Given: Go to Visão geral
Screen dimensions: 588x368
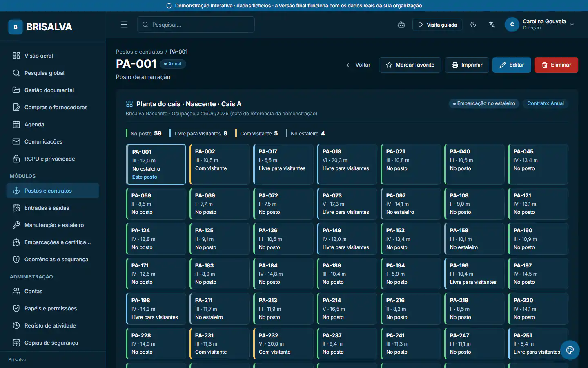Looking at the screenshot, I should (x=53, y=56).
